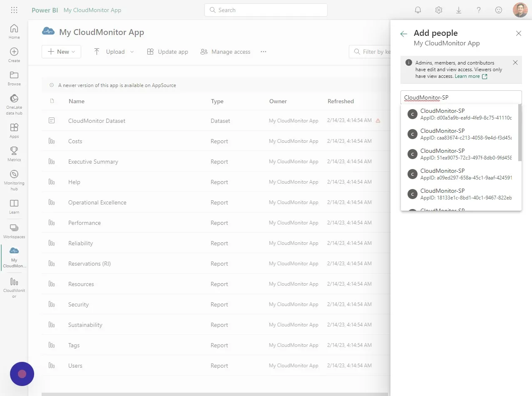Open the more options ellipsis menu

(x=263, y=52)
